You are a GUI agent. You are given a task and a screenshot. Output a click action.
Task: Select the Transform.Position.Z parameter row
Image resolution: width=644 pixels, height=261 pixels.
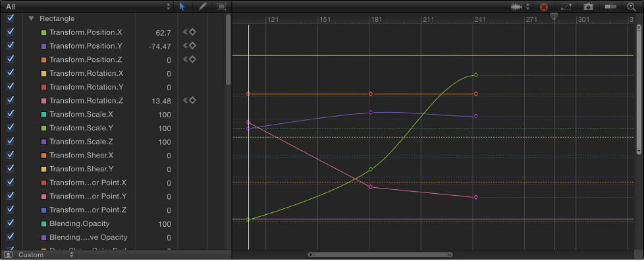click(86, 59)
